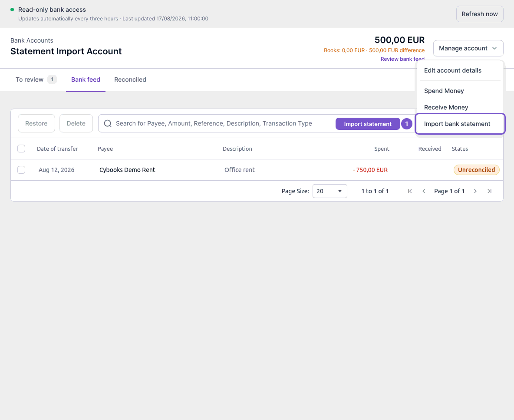Open the Manage account dropdown
This screenshot has height=420, width=514.
click(x=468, y=48)
